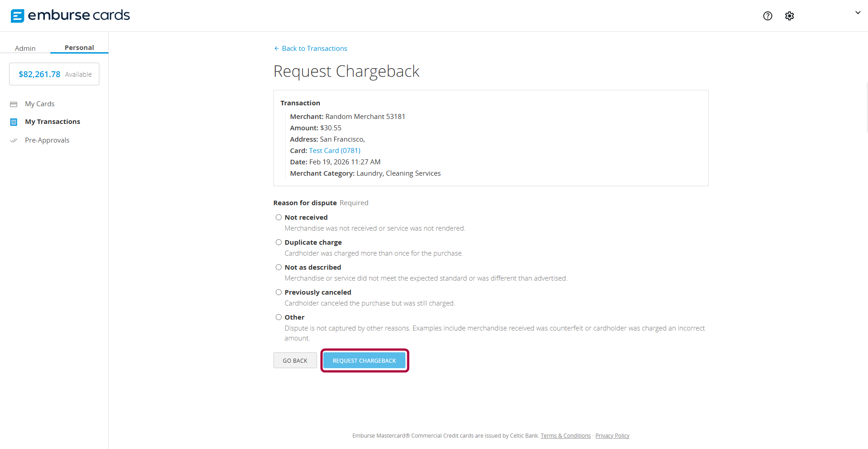This screenshot has width=868, height=449.
Task: Click the Pre-Approvals checkmark icon
Action: (x=14, y=140)
